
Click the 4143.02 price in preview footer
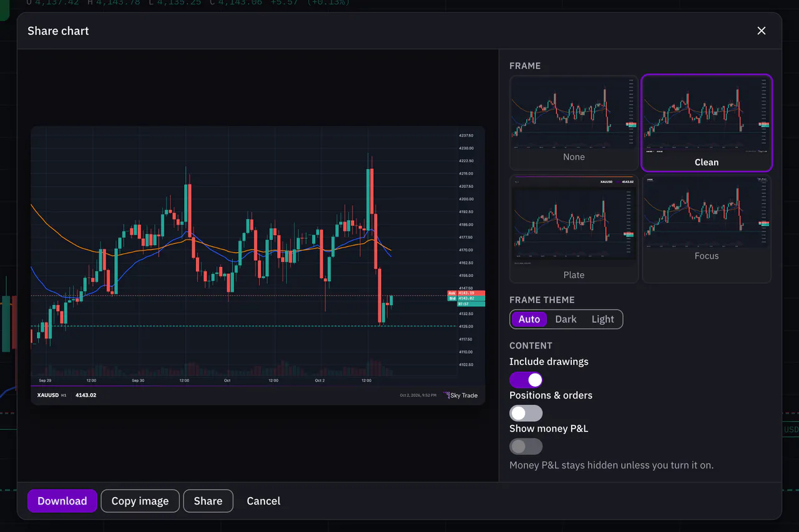(86, 395)
